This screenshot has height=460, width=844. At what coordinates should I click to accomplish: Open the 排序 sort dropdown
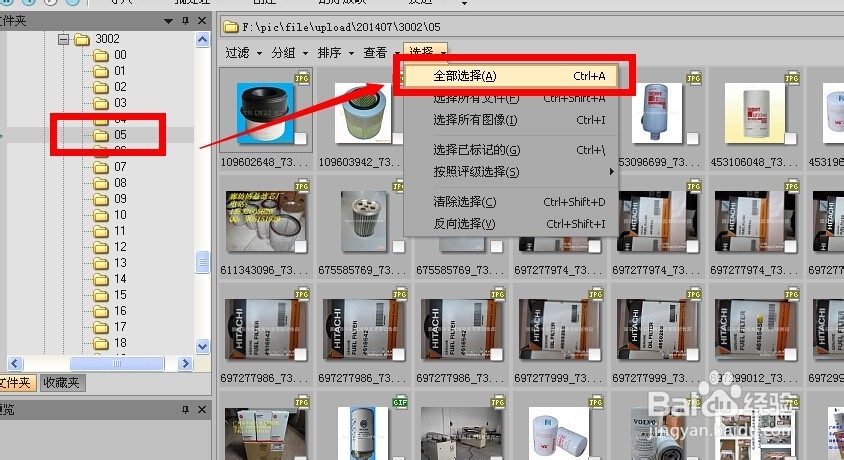[x=335, y=53]
